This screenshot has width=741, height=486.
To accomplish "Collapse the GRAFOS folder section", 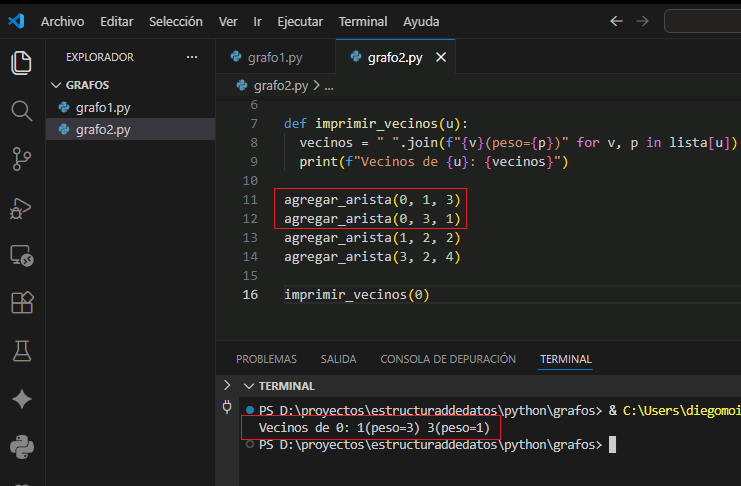I will (56, 85).
